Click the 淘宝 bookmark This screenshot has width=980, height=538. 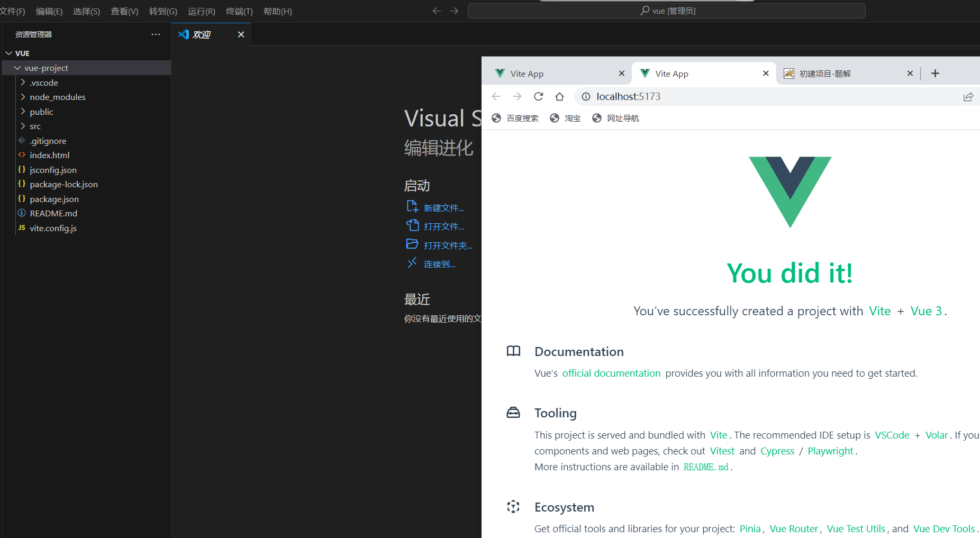(565, 118)
